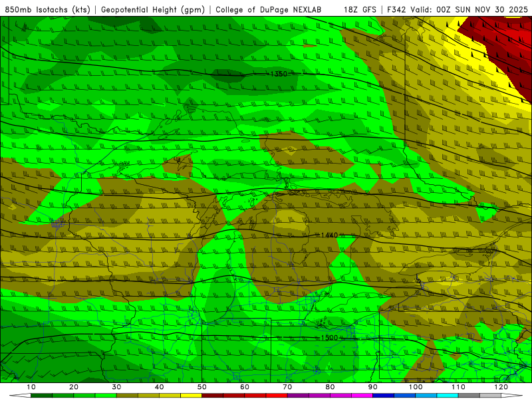Click the 1350 height contour label
This screenshot has width=532, height=399.
click(279, 74)
